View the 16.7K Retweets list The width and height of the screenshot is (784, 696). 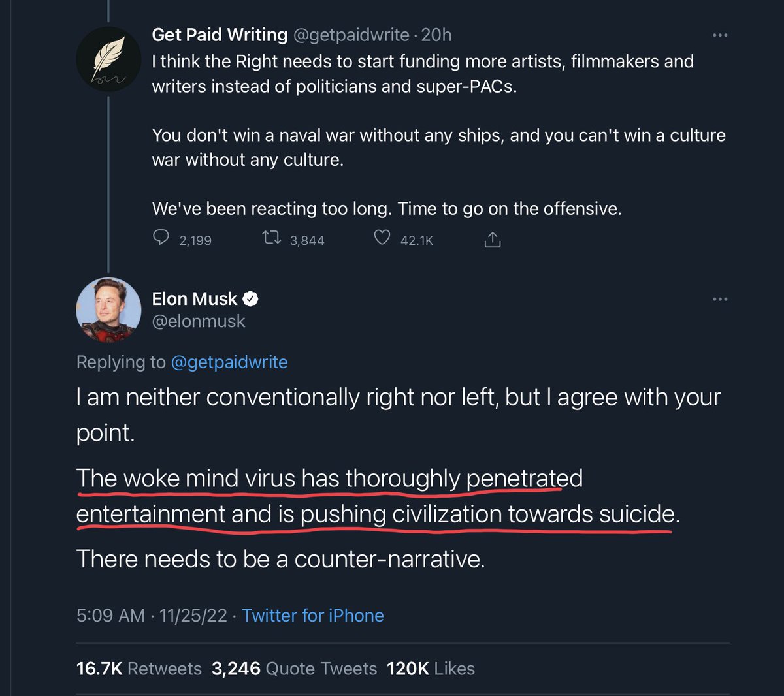tap(139, 669)
